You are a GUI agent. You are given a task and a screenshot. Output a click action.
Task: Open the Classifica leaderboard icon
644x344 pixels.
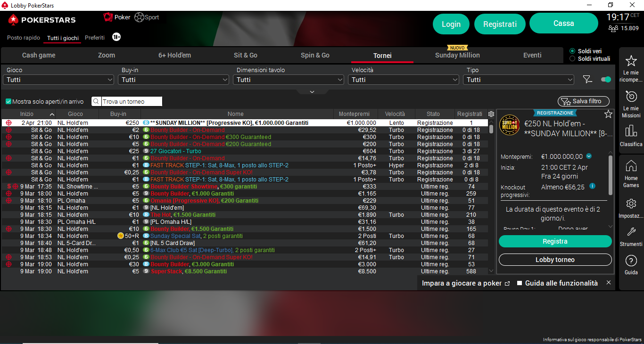point(631,131)
